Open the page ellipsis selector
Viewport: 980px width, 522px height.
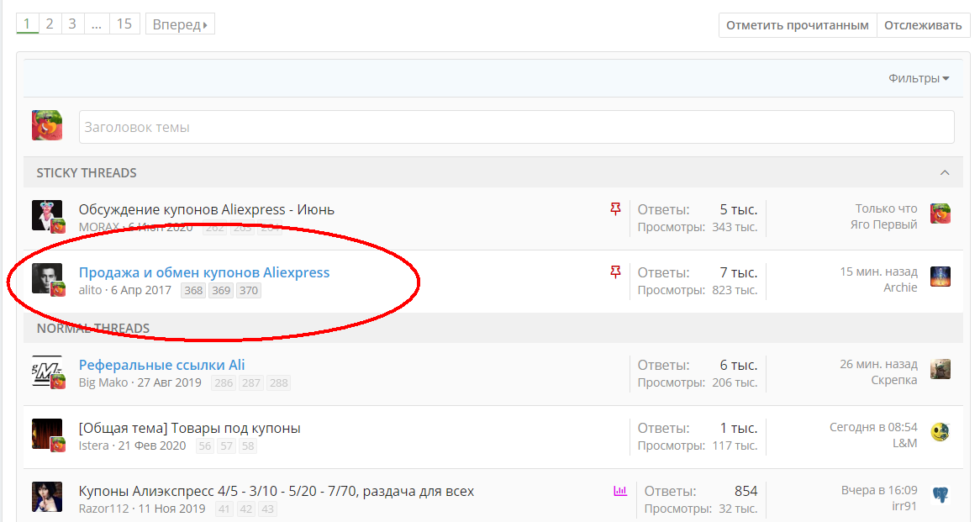tap(97, 24)
